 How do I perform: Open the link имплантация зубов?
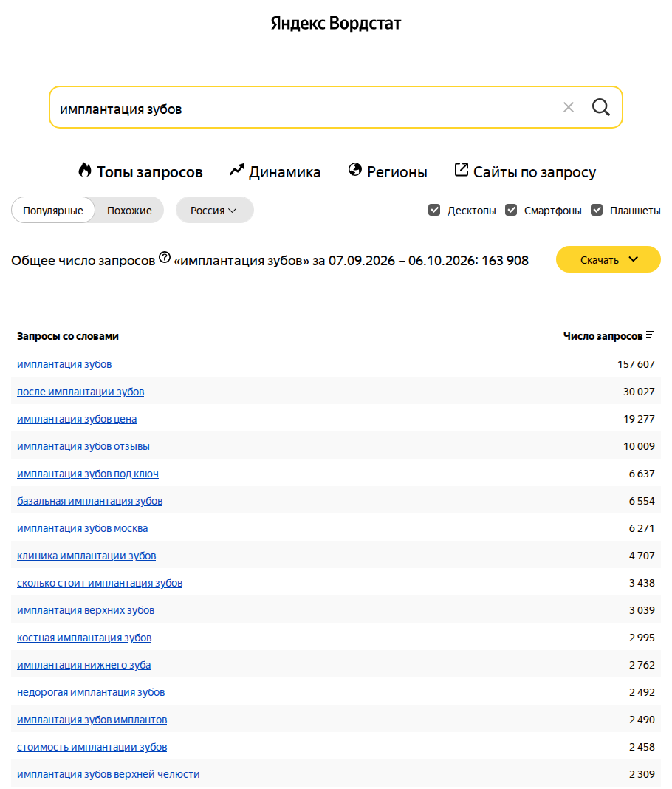(x=64, y=364)
